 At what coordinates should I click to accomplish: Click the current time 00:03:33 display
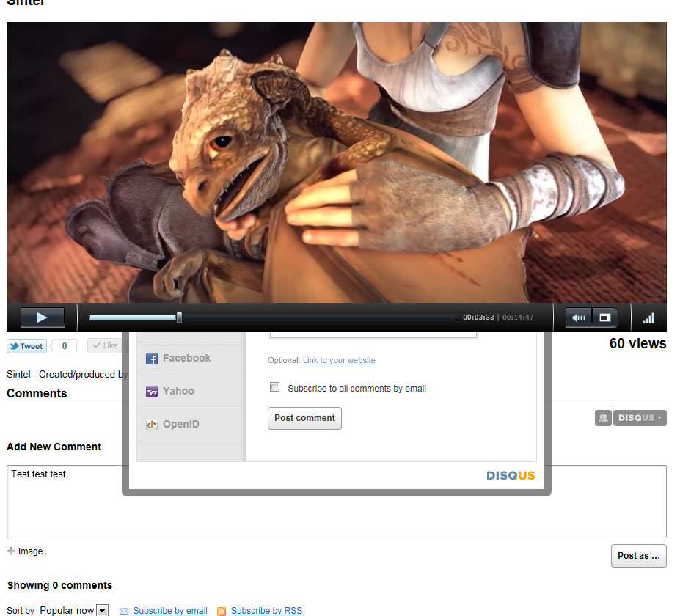478,318
